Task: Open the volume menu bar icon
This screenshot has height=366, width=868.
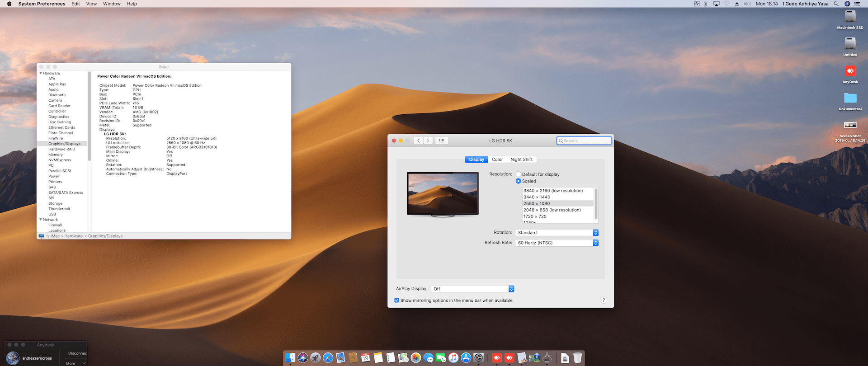Action: pos(747,4)
